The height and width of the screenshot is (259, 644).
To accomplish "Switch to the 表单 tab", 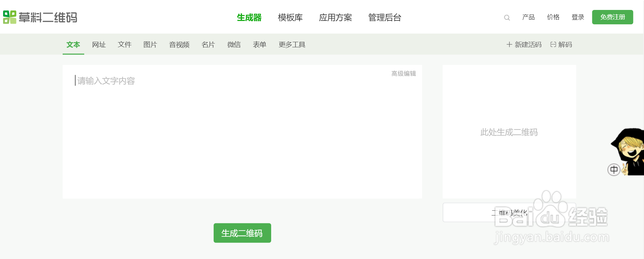I will click(x=260, y=45).
